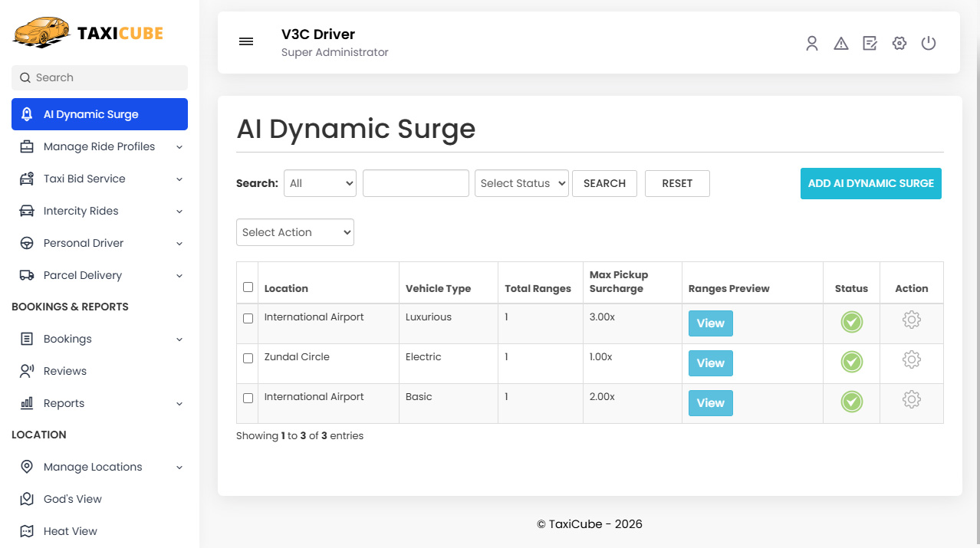Open settings via the gear icon in header
The height and width of the screenshot is (548, 980).
[x=899, y=44]
